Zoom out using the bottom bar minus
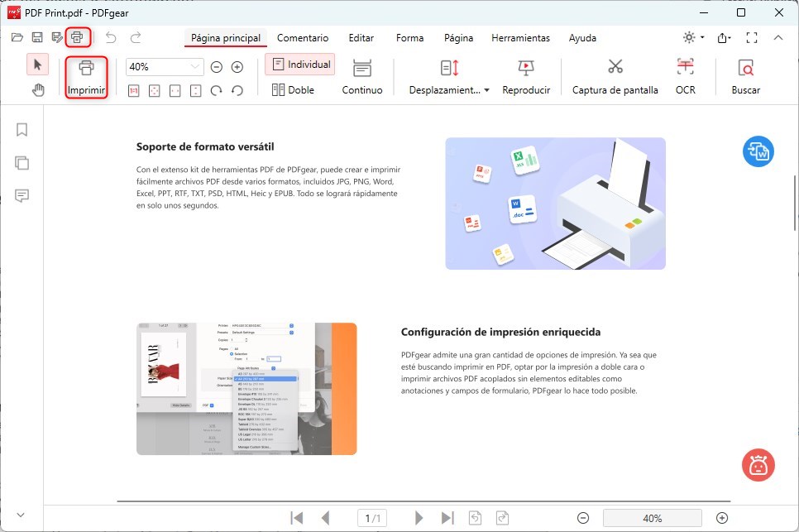The height and width of the screenshot is (532, 799). tap(583, 518)
